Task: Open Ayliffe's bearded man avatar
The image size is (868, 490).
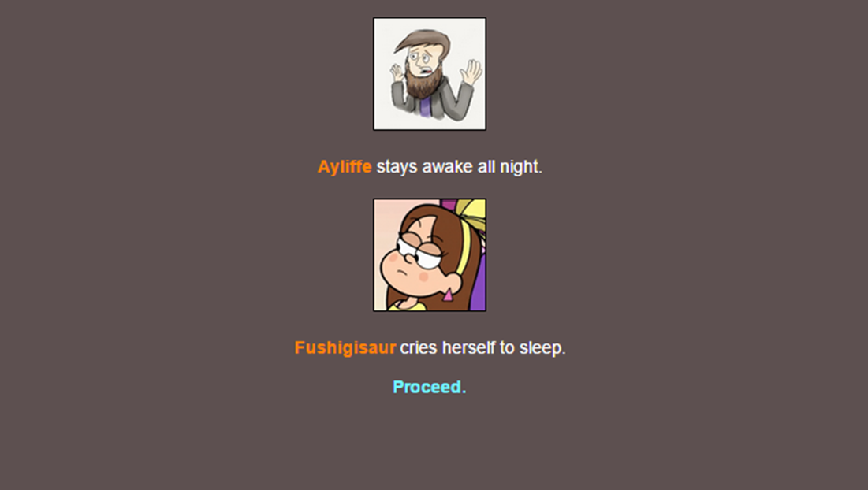Action: pyautogui.click(x=430, y=74)
